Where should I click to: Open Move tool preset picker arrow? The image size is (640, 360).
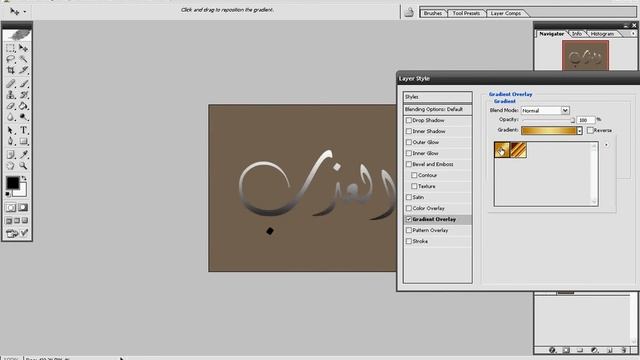click(25, 11)
